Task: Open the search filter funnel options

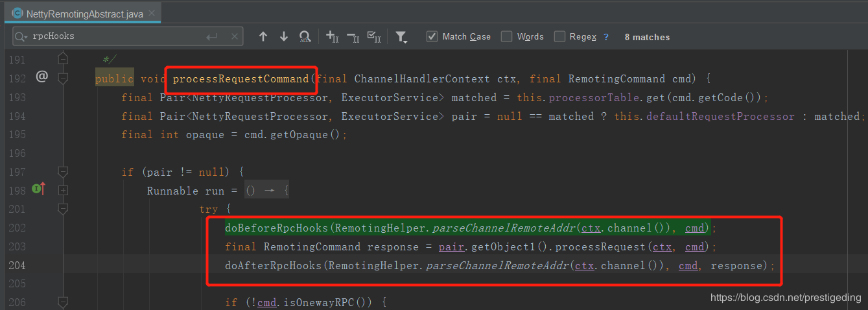Action: point(402,37)
